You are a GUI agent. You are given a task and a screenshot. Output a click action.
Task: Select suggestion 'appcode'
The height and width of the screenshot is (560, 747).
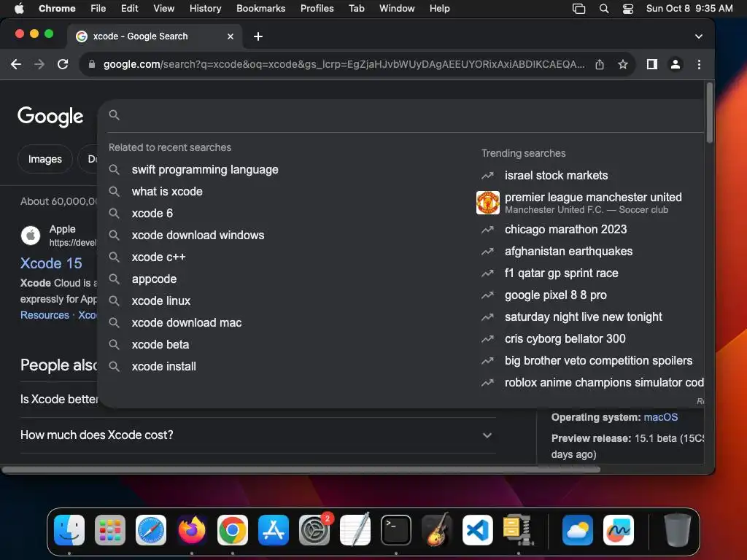[x=154, y=279]
